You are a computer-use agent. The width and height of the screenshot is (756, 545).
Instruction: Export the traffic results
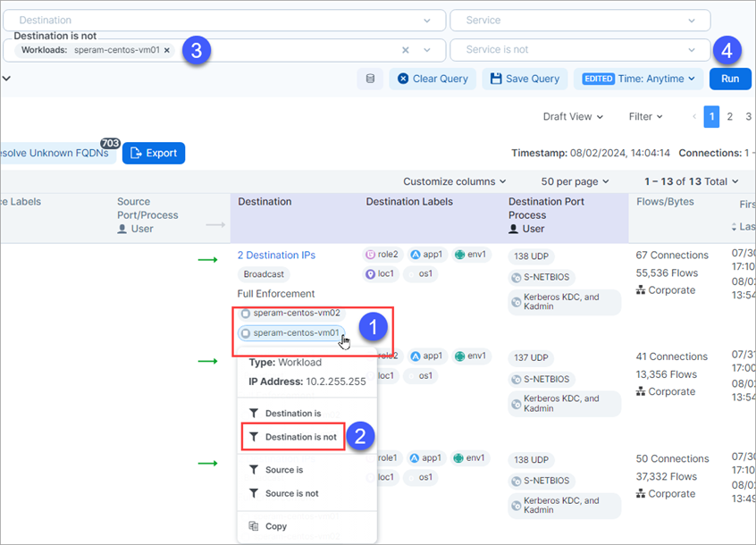coord(154,153)
